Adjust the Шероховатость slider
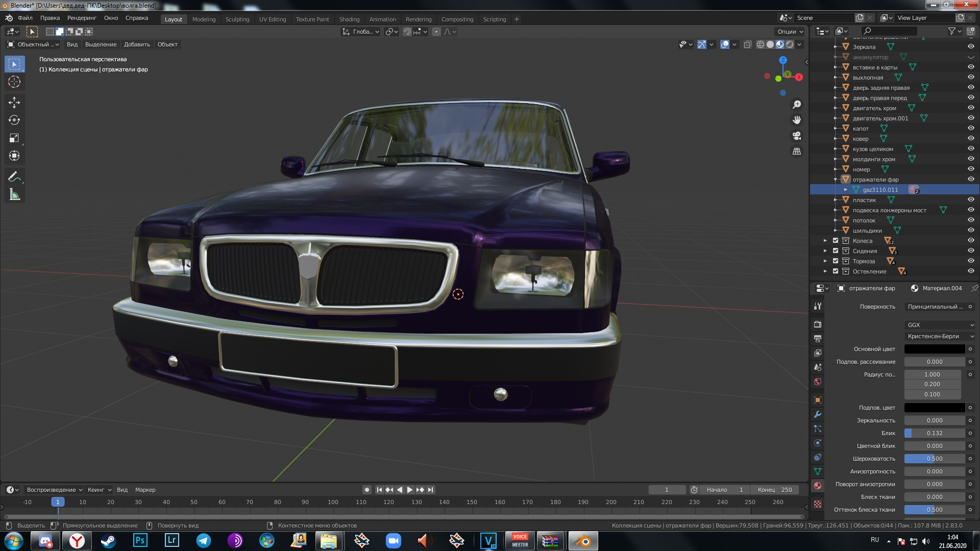 [935, 459]
